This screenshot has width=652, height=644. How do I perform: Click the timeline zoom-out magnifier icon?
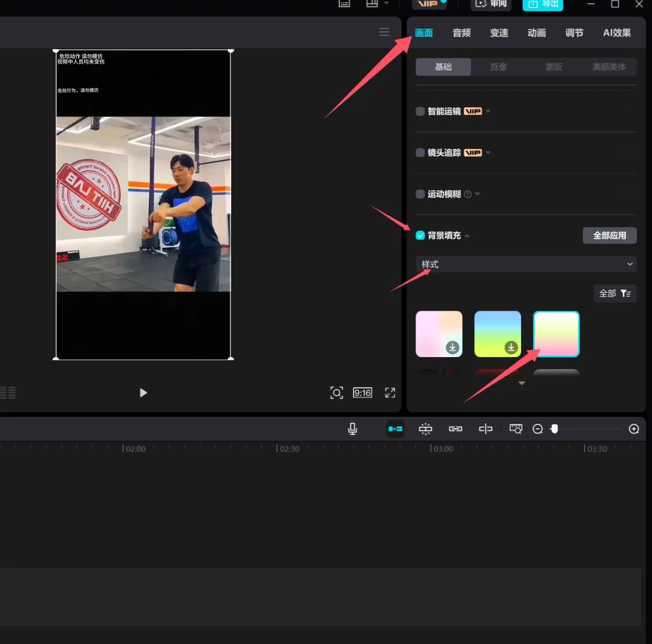coord(538,429)
